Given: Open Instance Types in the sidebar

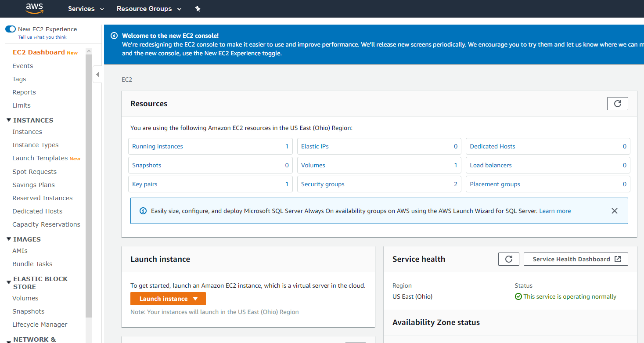Looking at the screenshot, I should [35, 145].
